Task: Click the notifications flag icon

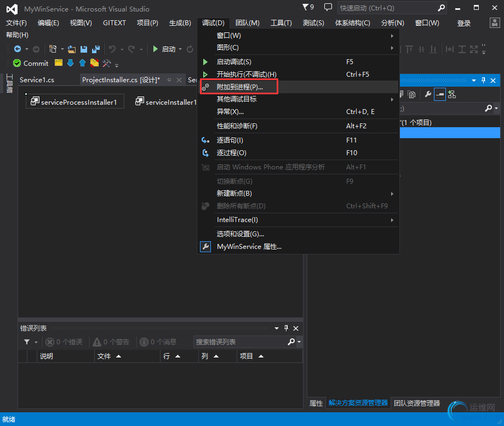Action: (306, 8)
